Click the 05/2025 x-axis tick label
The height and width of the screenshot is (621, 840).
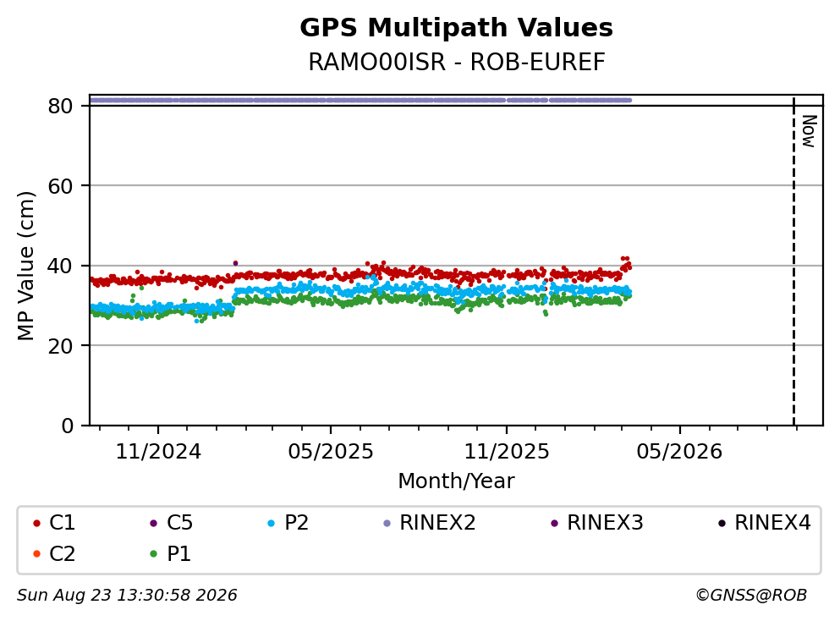click(x=331, y=452)
